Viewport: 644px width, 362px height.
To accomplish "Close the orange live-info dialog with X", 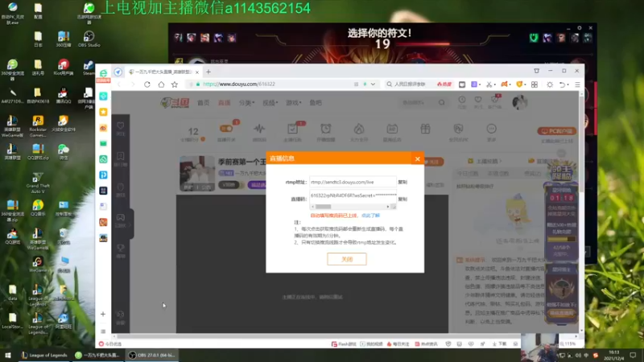I will [x=417, y=158].
